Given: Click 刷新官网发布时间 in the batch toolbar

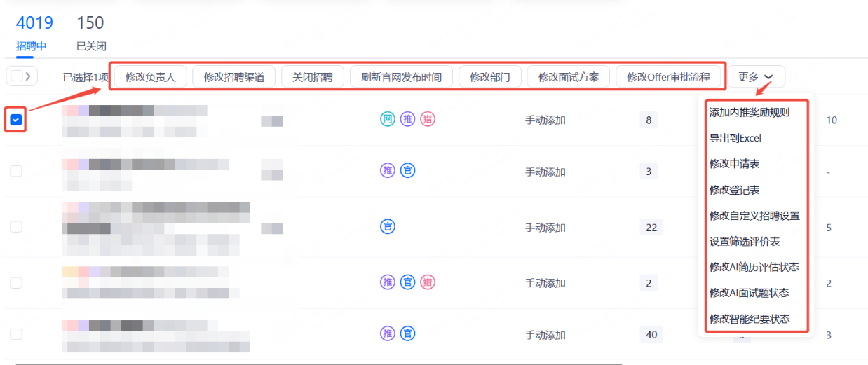Looking at the screenshot, I should 401,77.
